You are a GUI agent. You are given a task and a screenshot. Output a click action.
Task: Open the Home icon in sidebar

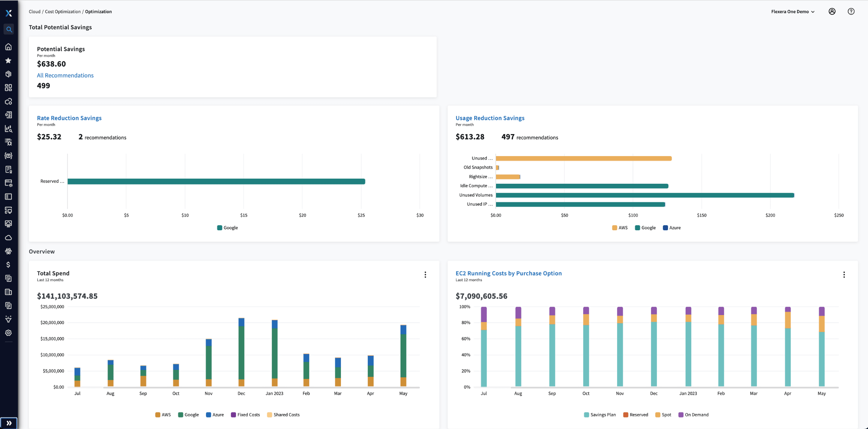pos(8,47)
